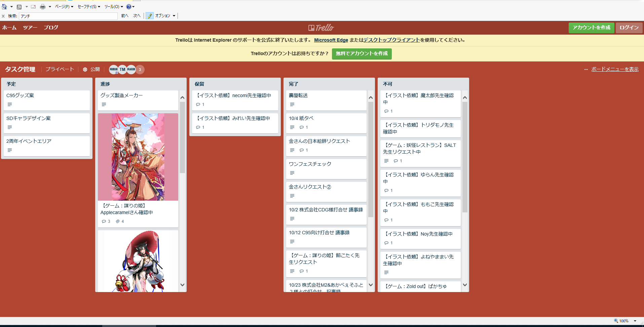Open the ツール(O) menu
Screen dimensions: 644x327
tap(114, 7)
